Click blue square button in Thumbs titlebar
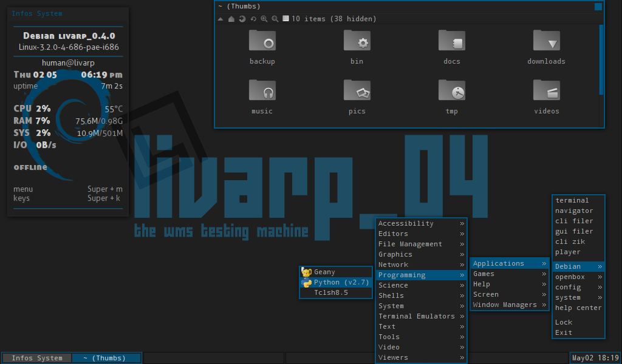The width and height of the screenshot is (622, 364). click(x=598, y=6)
